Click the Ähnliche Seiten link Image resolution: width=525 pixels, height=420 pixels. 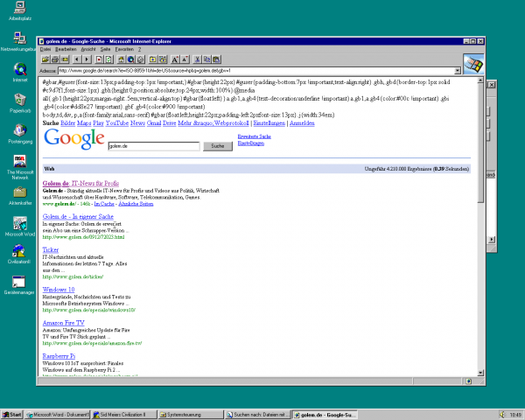click(x=136, y=204)
